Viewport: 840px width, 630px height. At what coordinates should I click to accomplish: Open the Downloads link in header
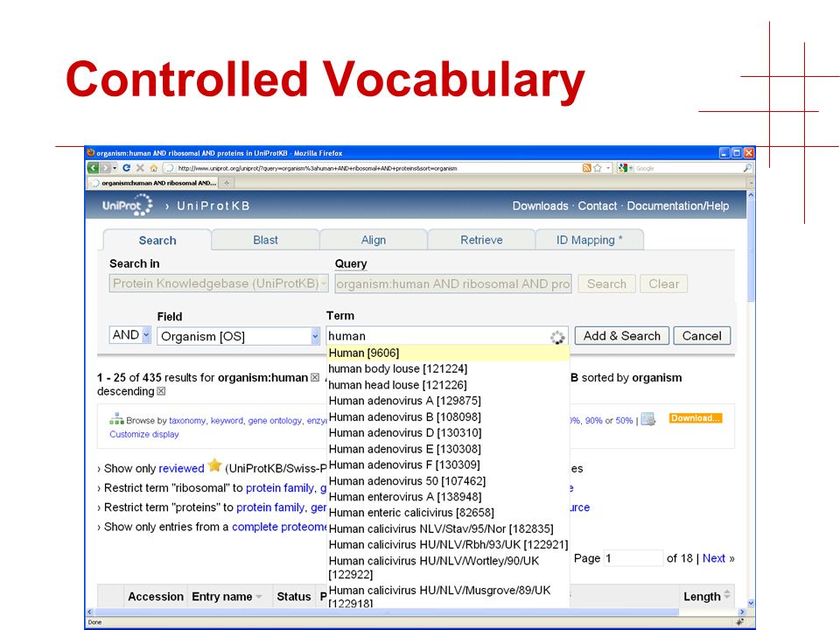[x=540, y=206]
